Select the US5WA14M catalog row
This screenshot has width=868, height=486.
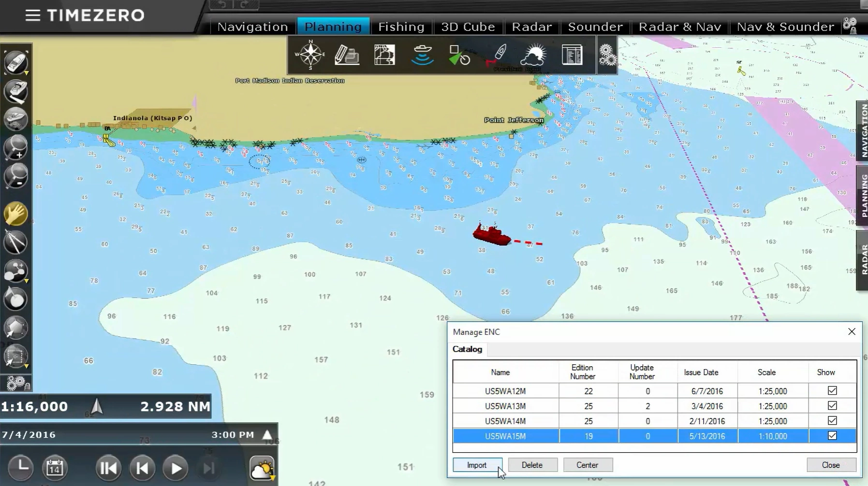pos(654,421)
